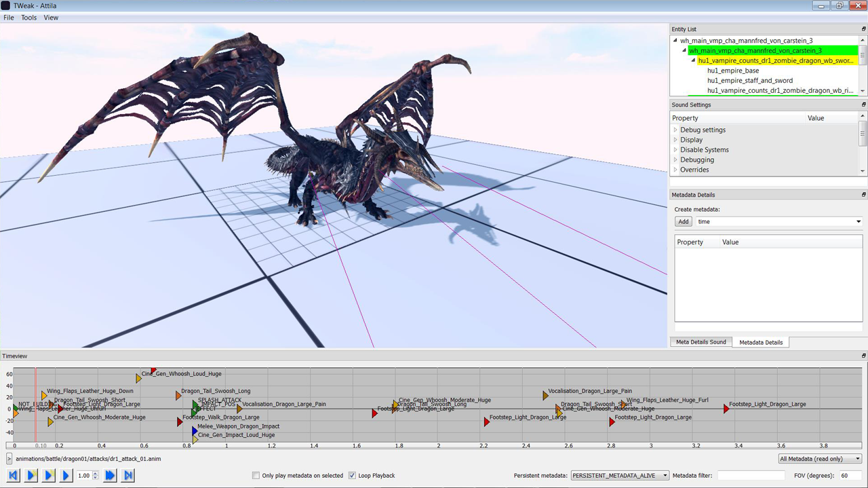Viewport: 868px width, 488px height.
Task: Click the double-arrow fast forward button
Action: [110, 476]
